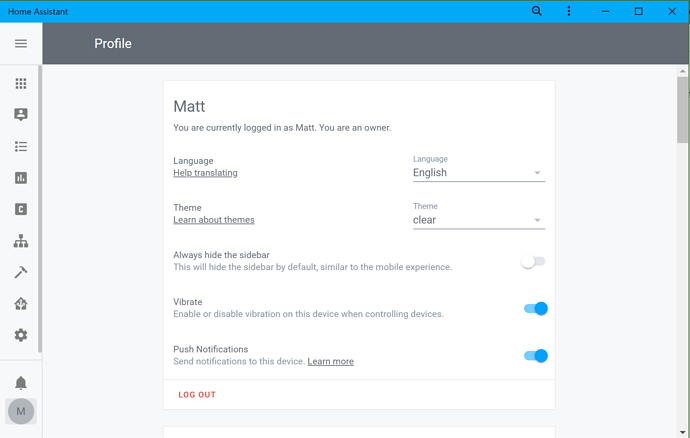Click the scrollbar down arrow
The image size is (690, 438).
pyautogui.click(x=683, y=433)
